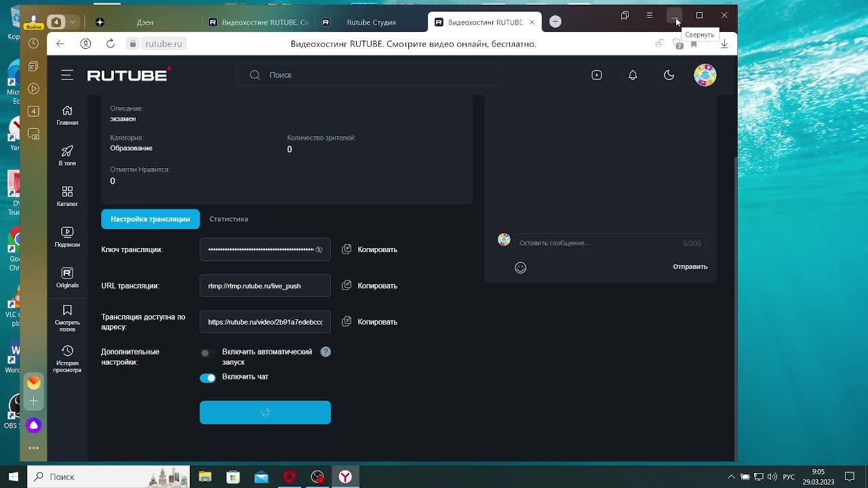Open the sidebar three-dots menu

(33, 448)
